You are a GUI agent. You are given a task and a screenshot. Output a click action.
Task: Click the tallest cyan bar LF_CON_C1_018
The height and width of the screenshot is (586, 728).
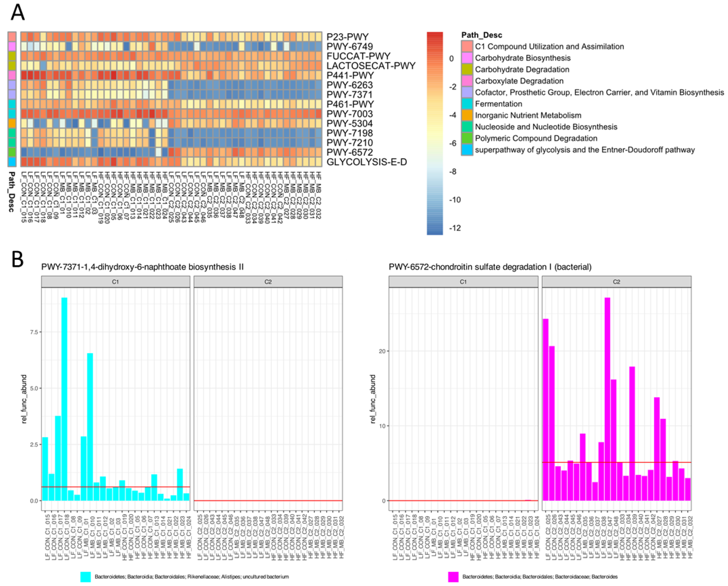(x=64, y=399)
